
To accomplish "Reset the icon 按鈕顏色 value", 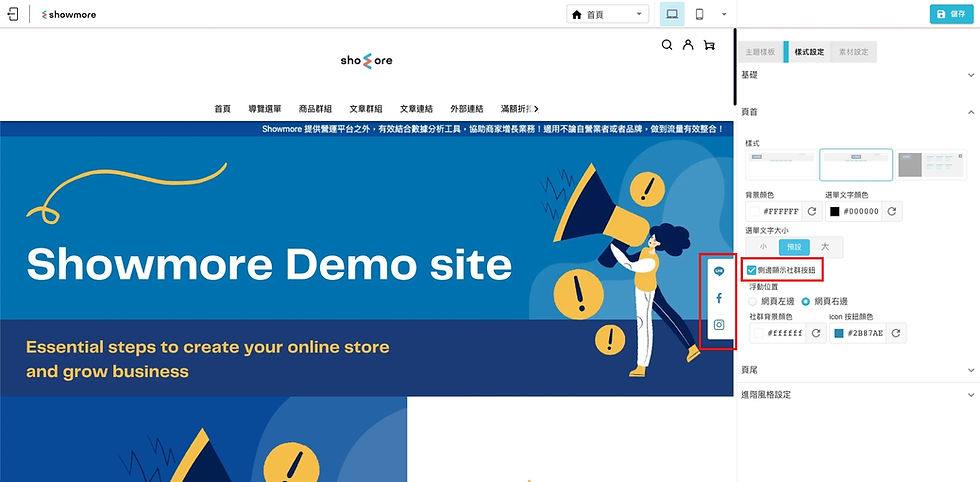I will pyautogui.click(x=896, y=333).
